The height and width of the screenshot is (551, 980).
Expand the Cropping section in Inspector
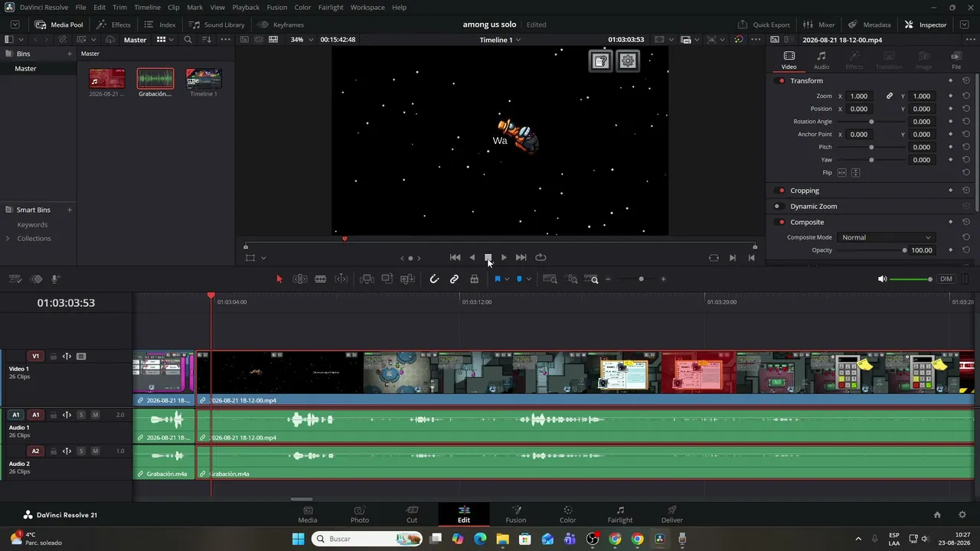coord(805,191)
